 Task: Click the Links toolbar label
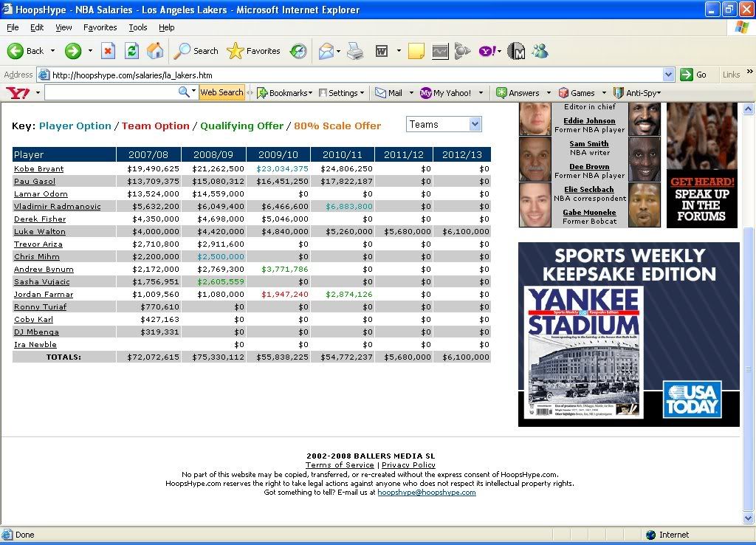coord(731,75)
